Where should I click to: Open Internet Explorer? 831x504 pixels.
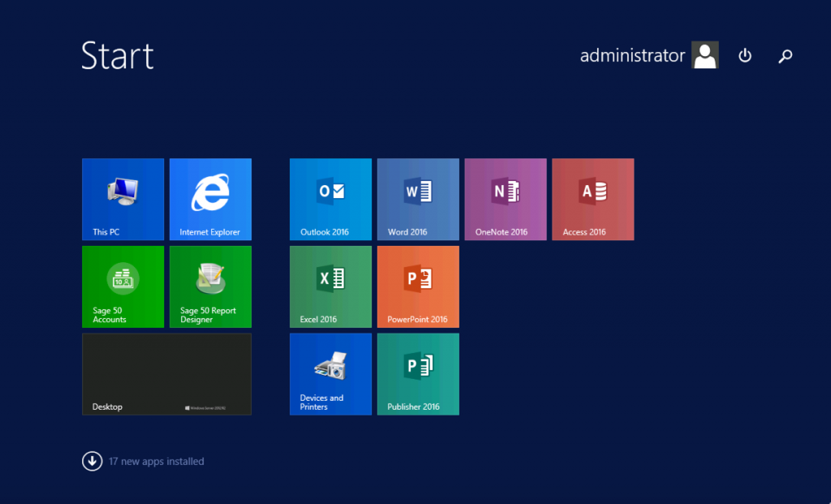[210, 199]
